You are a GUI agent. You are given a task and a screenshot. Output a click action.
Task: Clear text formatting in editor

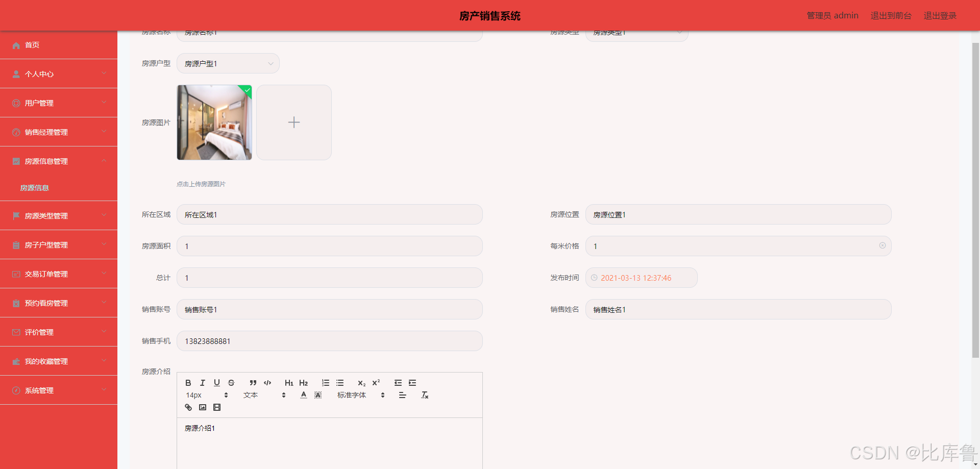click(x=425, y=395)
